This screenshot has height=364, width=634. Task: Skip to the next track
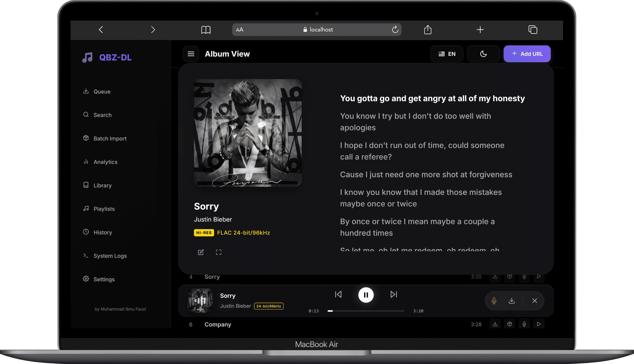(x=394, y=295)
